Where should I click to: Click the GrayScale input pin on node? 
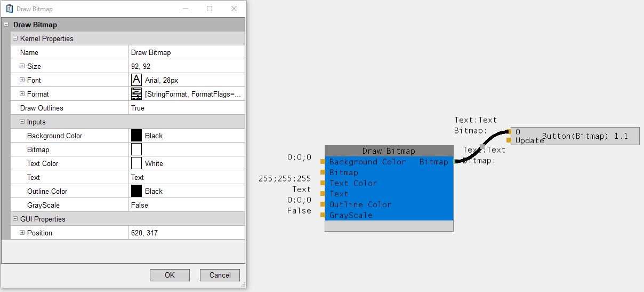(323, 215)
